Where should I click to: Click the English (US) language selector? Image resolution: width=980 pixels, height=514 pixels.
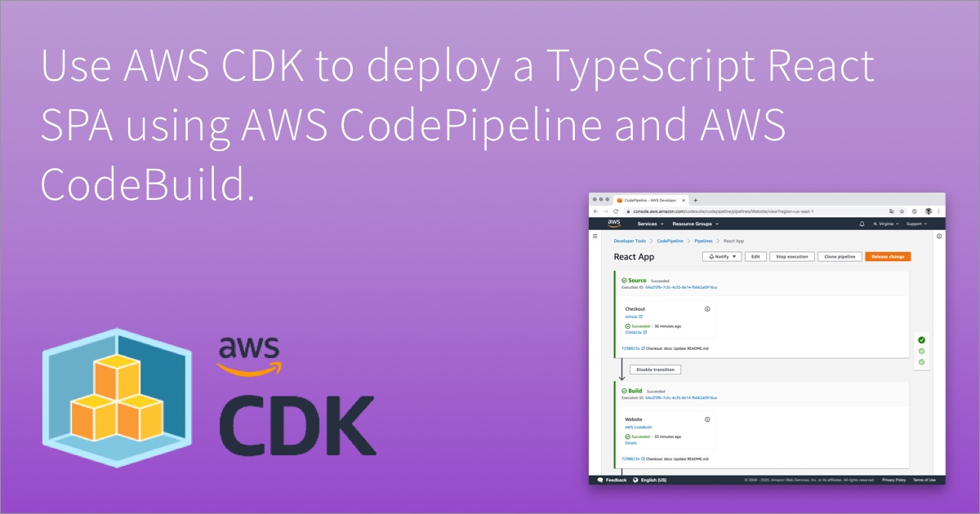[x=653, y=480]
